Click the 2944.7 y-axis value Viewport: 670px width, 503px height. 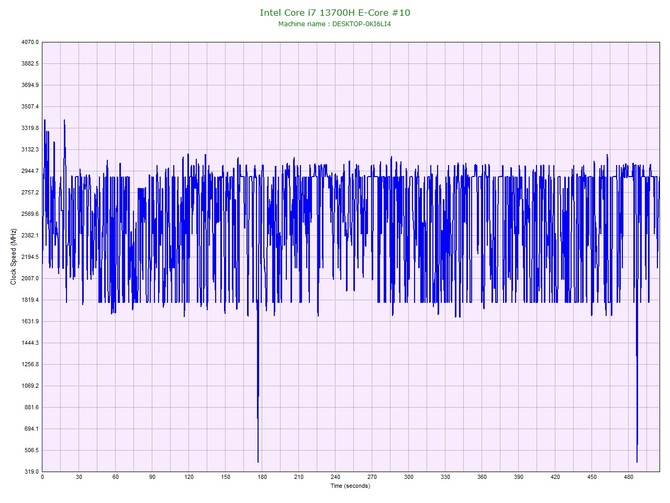point(30,171)
